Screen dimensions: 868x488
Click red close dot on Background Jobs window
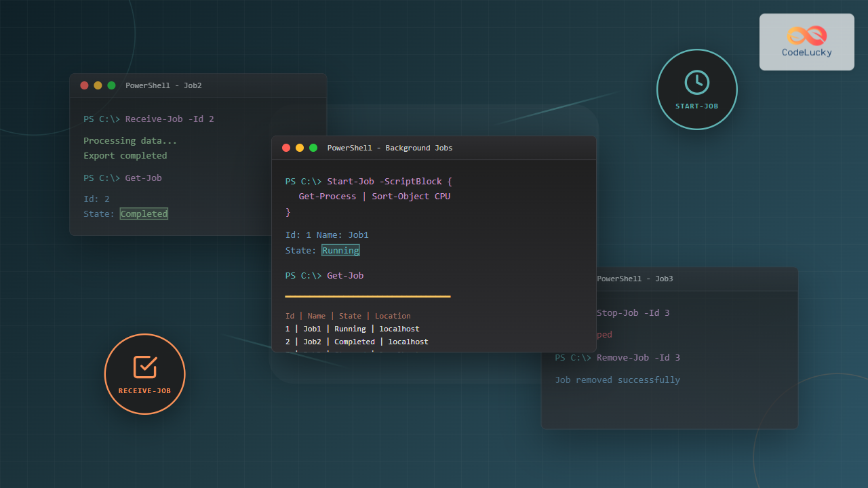tap(286, 148)
